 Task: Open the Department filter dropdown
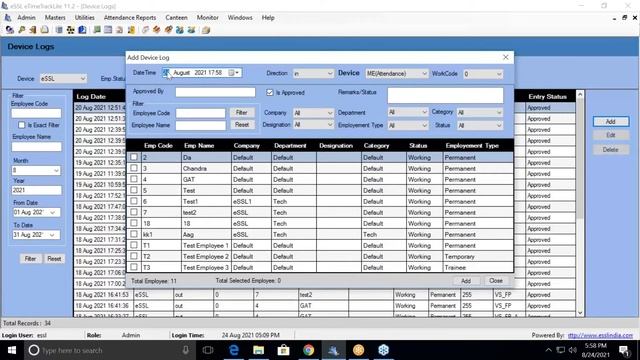point(407,112)
